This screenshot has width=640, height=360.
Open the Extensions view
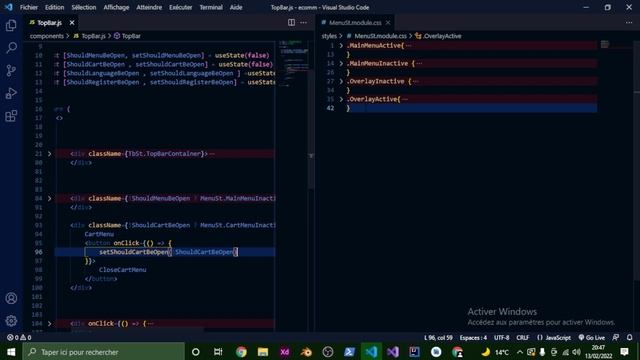[11, 116]
